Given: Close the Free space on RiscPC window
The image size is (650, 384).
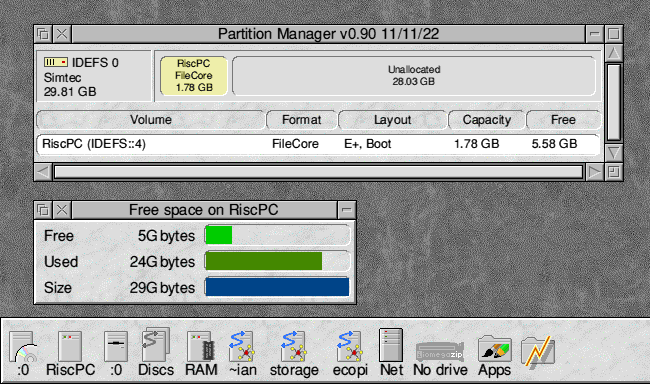Looking at the screenshot, I should point(62,210).
